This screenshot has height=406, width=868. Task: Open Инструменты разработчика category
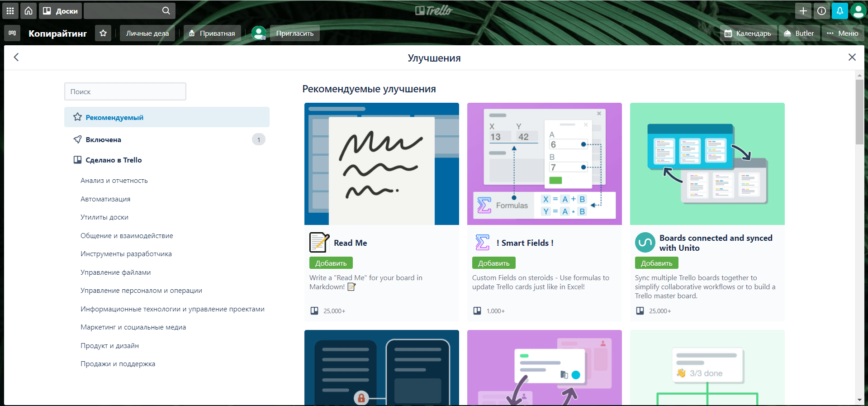click(x=126, y=254)
